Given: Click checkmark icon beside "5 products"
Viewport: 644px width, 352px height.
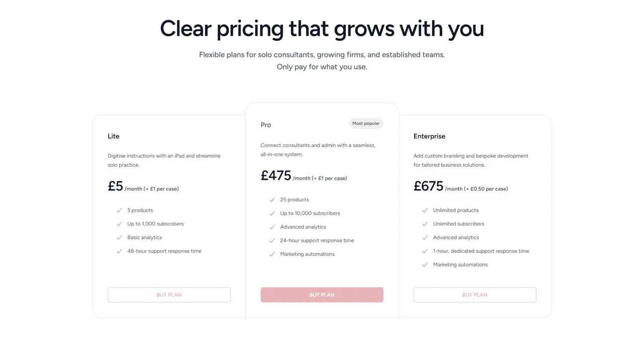Looking at the screenshot, I should coord(119,210).
